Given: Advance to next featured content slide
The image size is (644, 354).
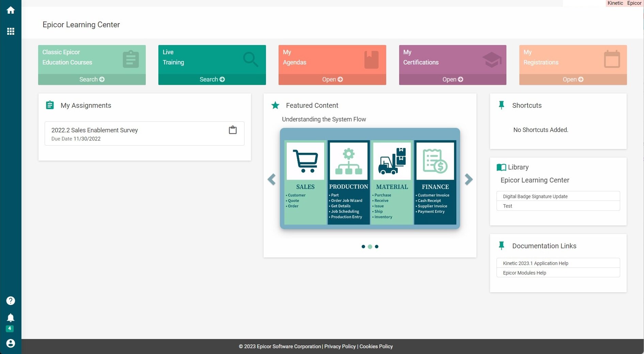Looking at the screenshot, I should click(469, 179).
